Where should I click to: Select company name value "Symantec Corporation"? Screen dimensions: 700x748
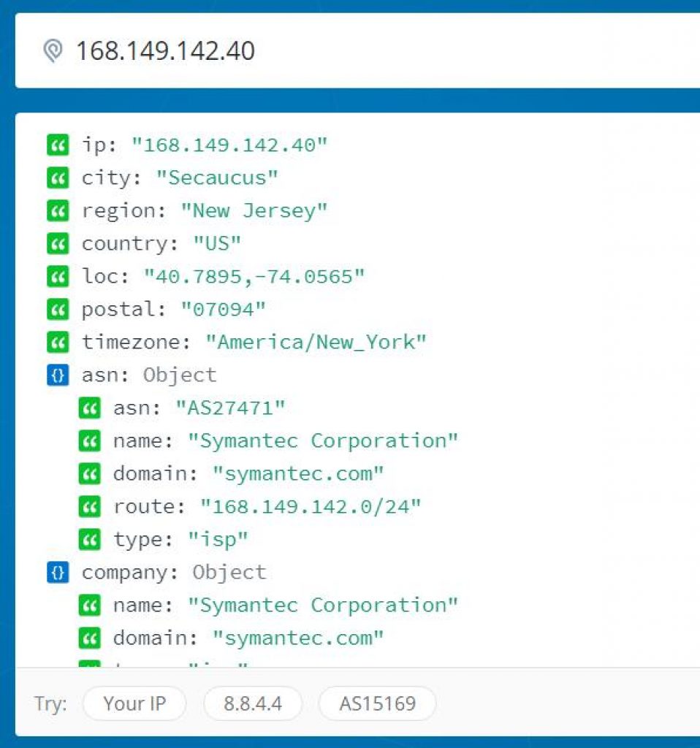[323, 606]
